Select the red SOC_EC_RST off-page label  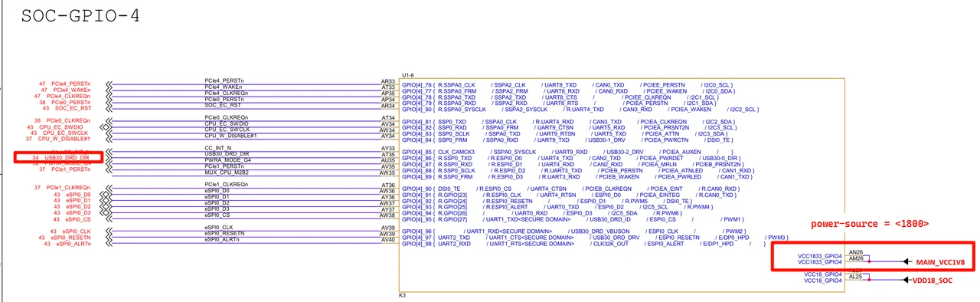point(73,109)
